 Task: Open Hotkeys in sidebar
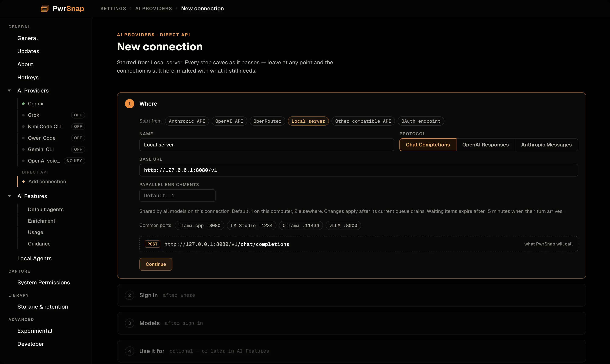click(x=28, y=77)
